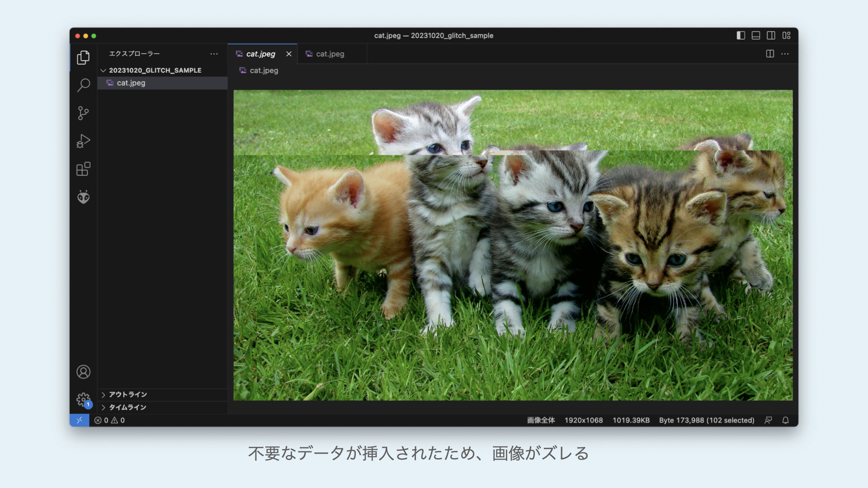Close the active cat.jpeg tab
This screenshot has height=488, width=868.
289,54
